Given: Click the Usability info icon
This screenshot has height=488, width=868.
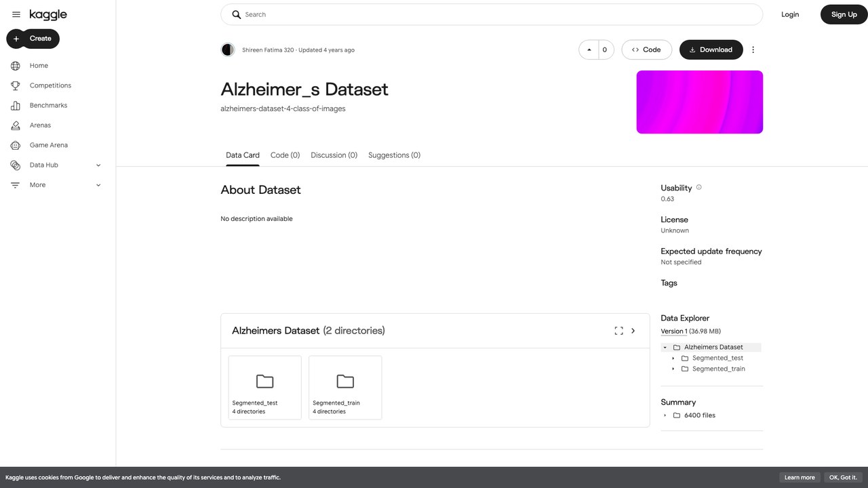Looking at the screenshot, I should [699, 188].
